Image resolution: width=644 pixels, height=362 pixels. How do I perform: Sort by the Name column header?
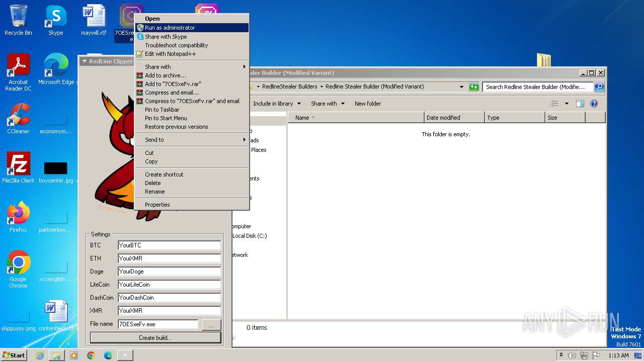point(356,118)
